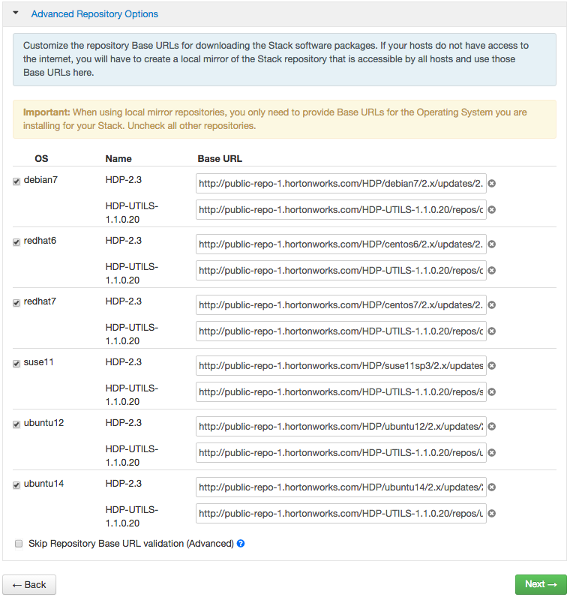Uncheck the redhat7 OS checkbox
The width and height of the screenshot is (570, 600).
[16, 303]
